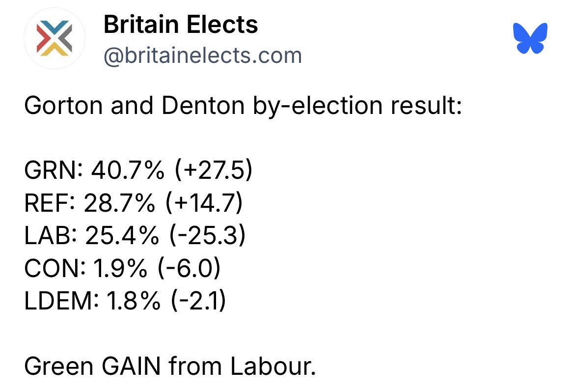Click the Green swing figure (+27.5)
The image size is (574, 392).
213,171
